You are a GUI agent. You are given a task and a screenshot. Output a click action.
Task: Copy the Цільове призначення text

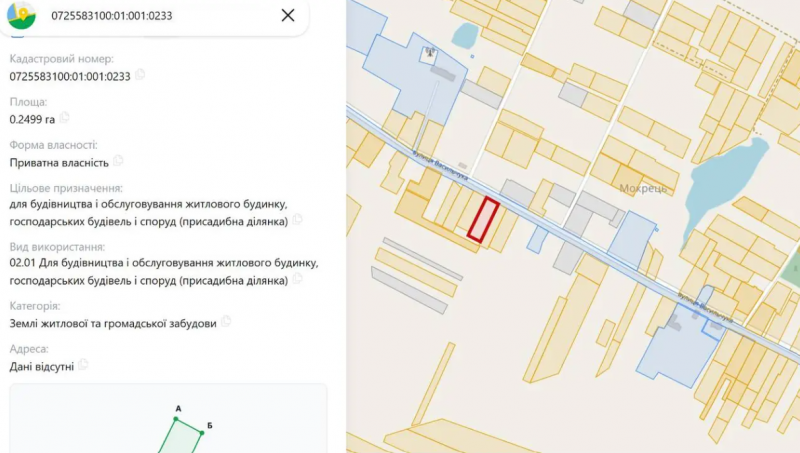297,220
